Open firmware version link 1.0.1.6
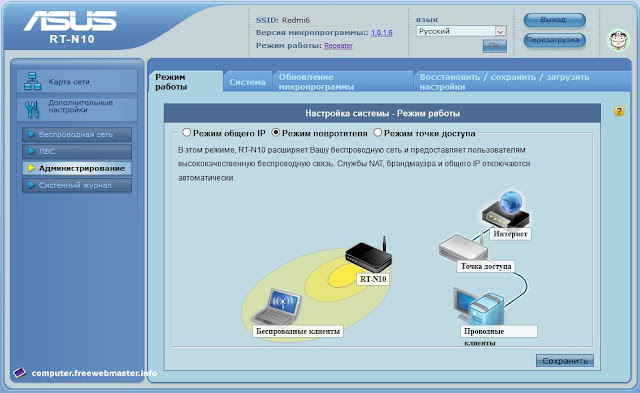The image size is (640, 393). coord(382,33)
